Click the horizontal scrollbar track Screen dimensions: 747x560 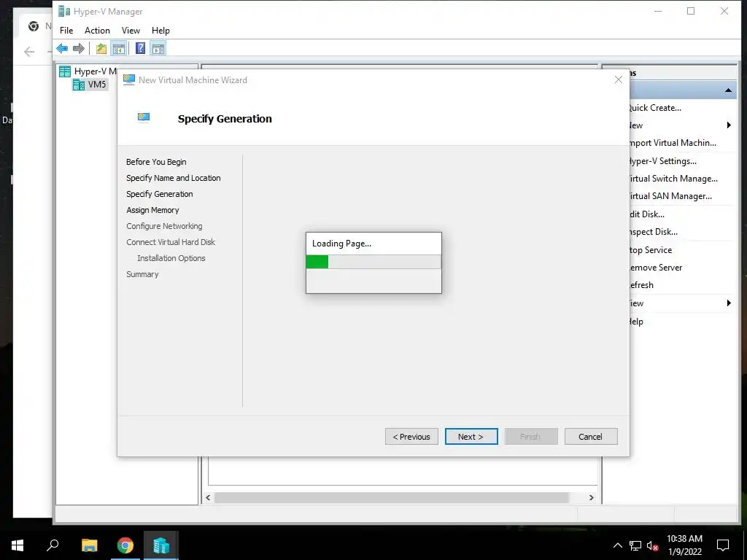392,497
